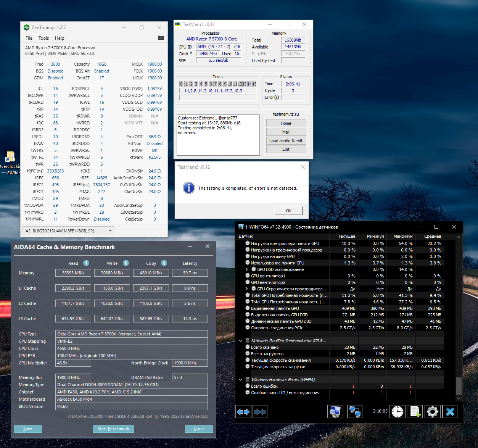Close the TestMem5 completion dialog with X
The width and height of the screenshot is (478, 448).
tap(303, 167)
